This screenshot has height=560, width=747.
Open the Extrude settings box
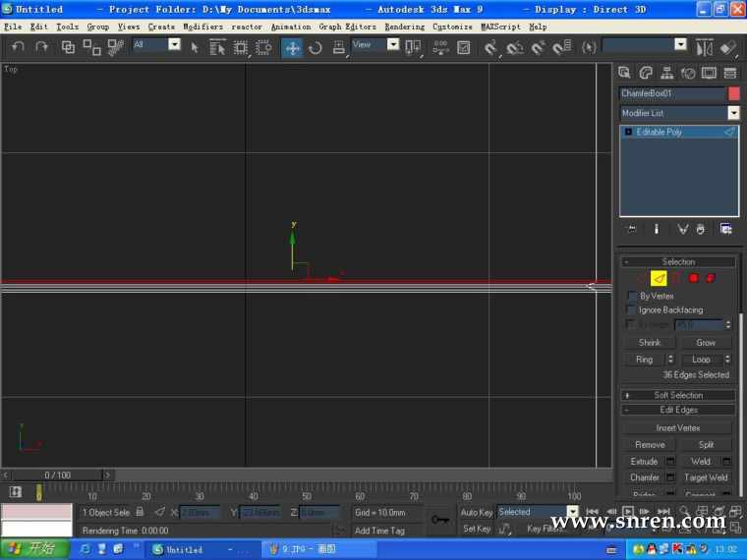point(670,461)
